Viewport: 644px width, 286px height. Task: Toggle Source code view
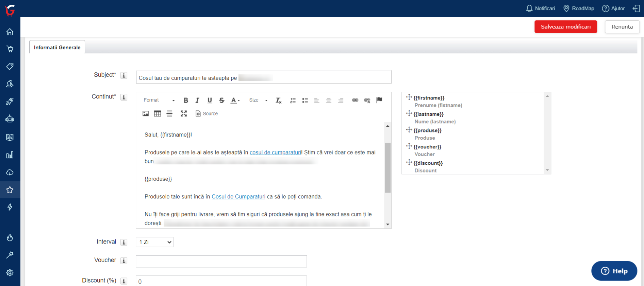[207, 114]
